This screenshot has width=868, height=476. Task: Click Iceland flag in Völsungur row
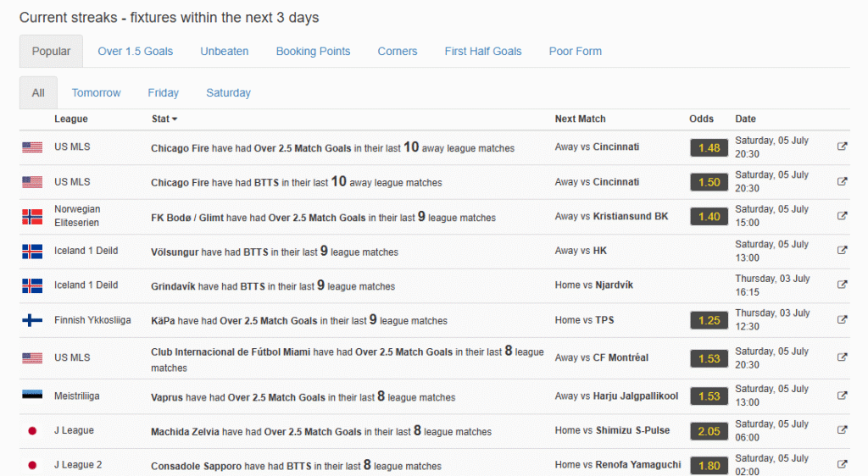[x=32, y=252]
